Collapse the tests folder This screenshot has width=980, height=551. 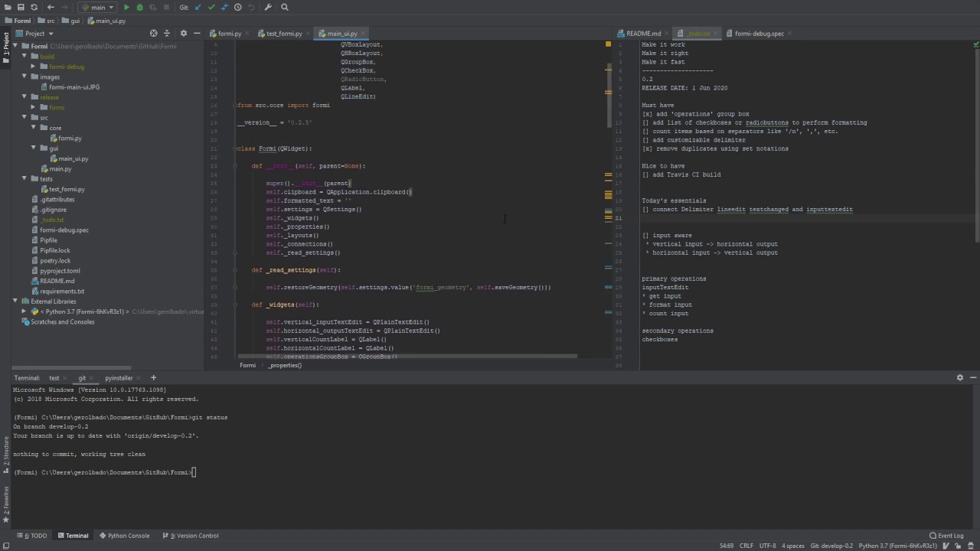tap(24, 179)
